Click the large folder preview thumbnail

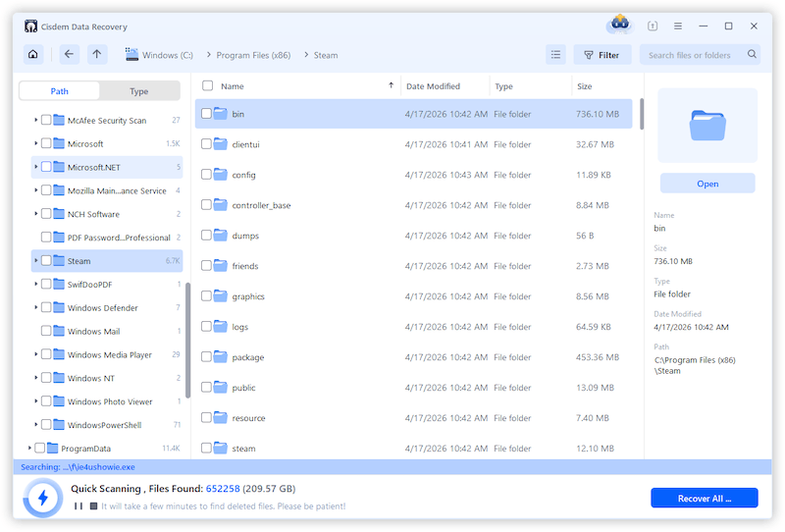tap(707, 126)
